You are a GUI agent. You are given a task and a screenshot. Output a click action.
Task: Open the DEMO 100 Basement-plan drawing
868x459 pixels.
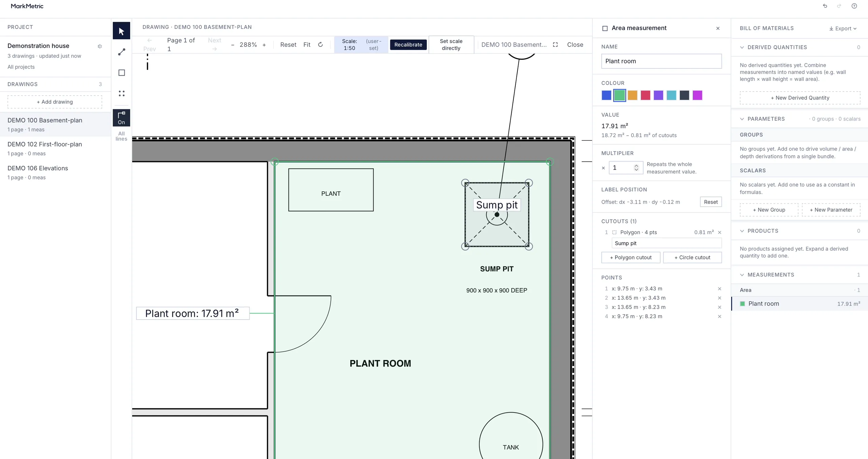55,125
